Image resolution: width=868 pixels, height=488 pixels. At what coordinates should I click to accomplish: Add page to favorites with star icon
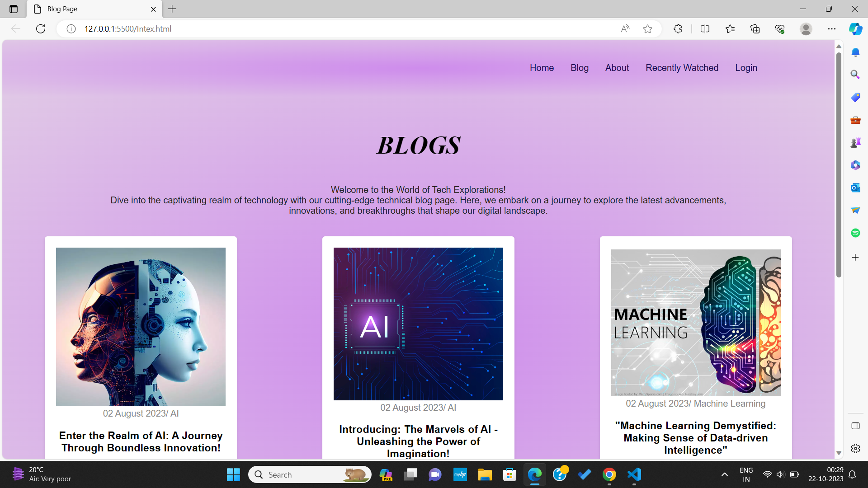pos(647,29)
